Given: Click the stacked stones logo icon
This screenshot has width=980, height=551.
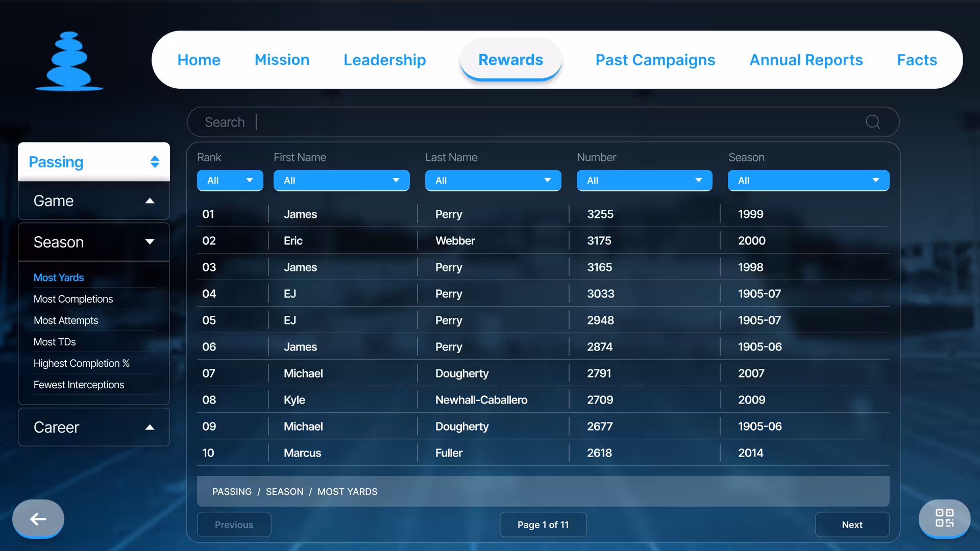Looking at the screenshot, I should click(x=68, y=60).
